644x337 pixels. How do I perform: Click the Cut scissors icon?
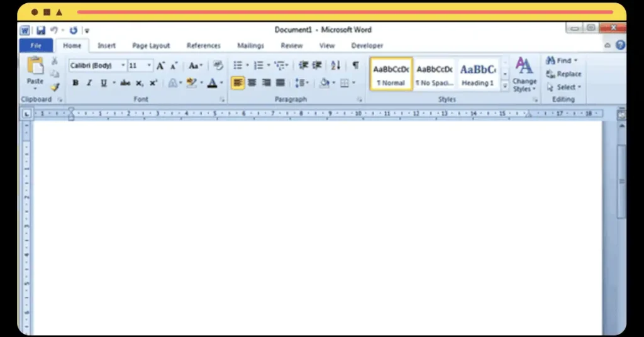point(54,61)
